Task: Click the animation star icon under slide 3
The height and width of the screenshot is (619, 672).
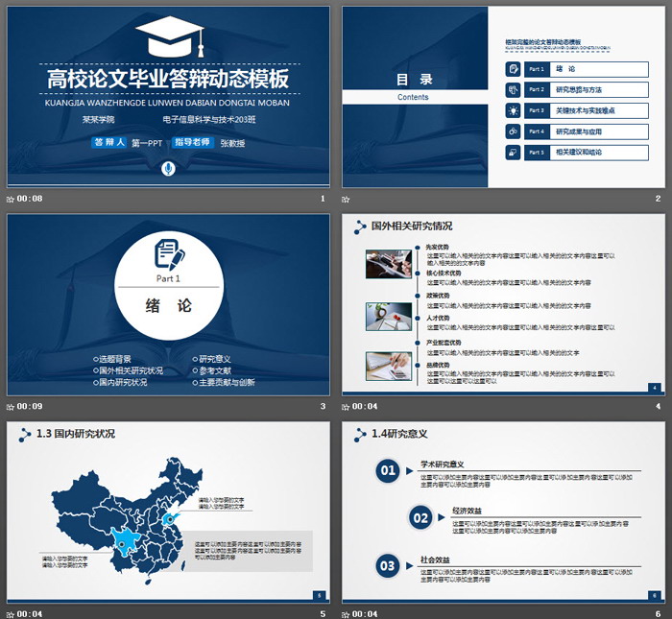Action: click(11, 407)
